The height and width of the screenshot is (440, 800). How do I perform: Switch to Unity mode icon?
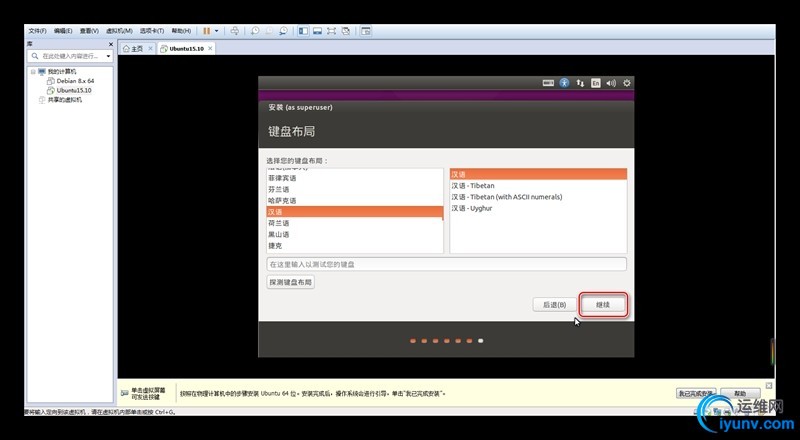346,31
